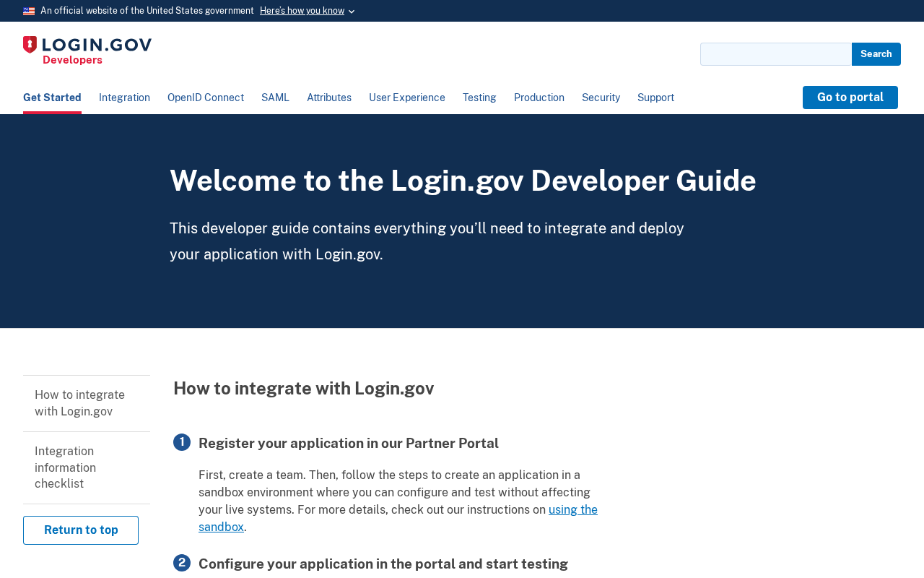
Task: Navigate to User Experience page
Action: 407,98
